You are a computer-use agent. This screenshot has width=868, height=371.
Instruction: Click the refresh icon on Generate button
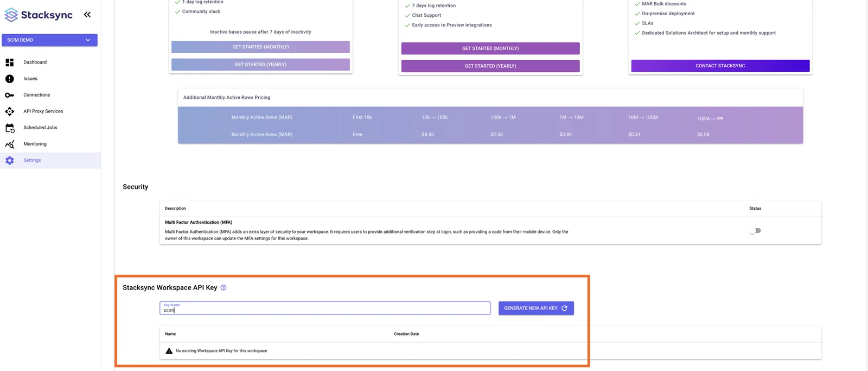tap(564, 308)
